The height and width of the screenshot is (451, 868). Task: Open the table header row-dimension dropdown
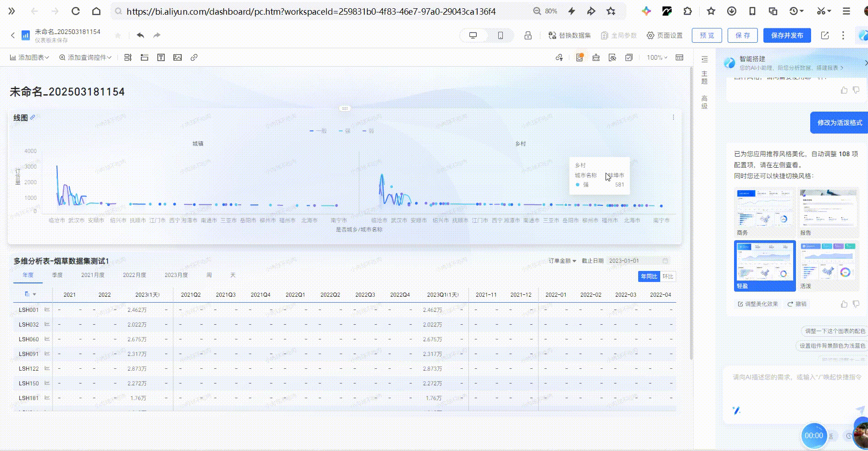tap(30, 294)
